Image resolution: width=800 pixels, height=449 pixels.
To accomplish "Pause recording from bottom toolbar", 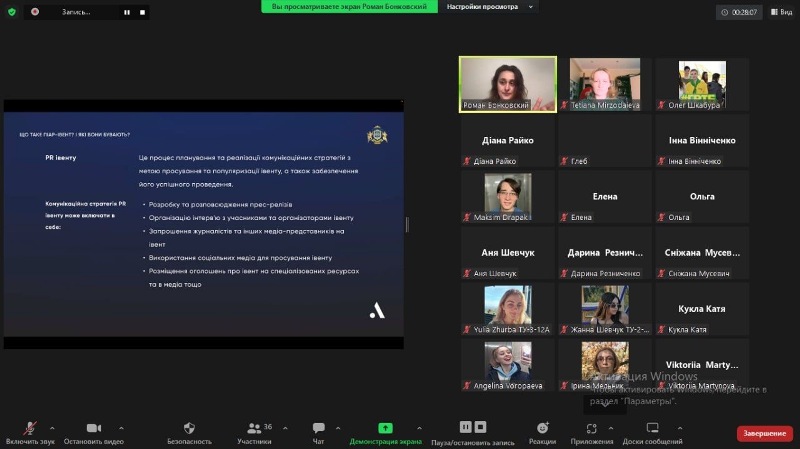I will [x=465, y=427].
